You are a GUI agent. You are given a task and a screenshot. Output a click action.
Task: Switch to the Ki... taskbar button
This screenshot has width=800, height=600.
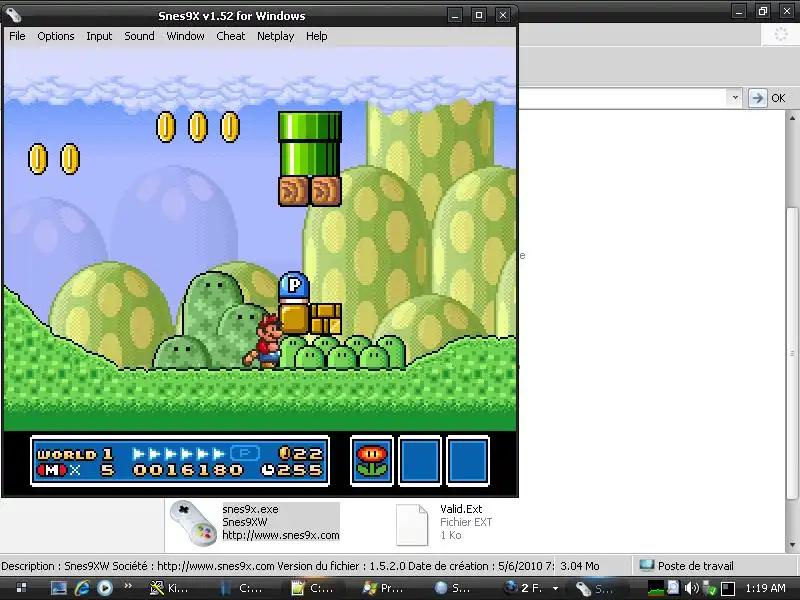[x=170, y=588]
